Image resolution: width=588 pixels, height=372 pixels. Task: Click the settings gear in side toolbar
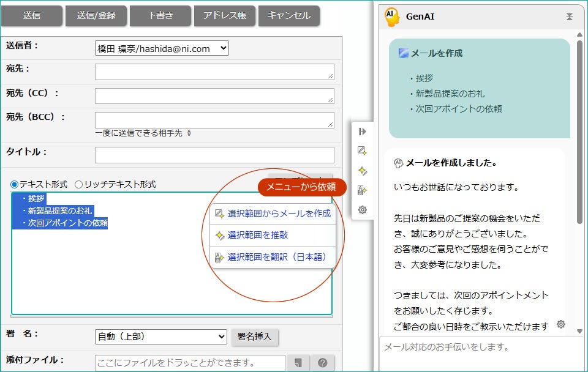[362, 210]
